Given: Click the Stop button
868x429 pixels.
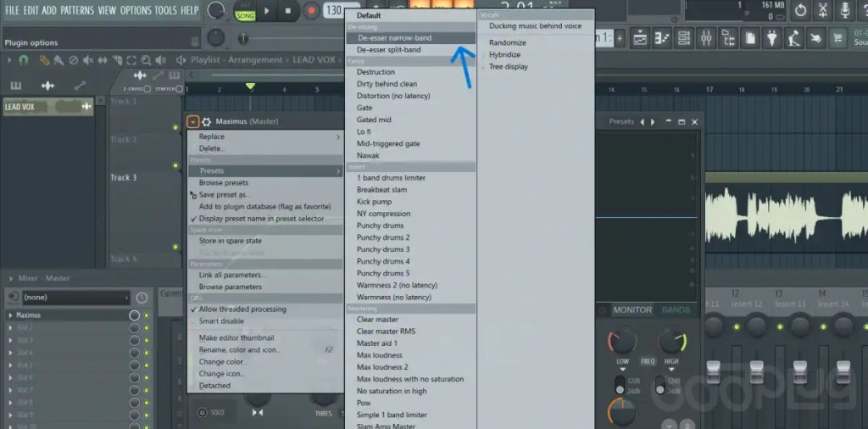Looking at the screenshot, I should coord(288,10).
